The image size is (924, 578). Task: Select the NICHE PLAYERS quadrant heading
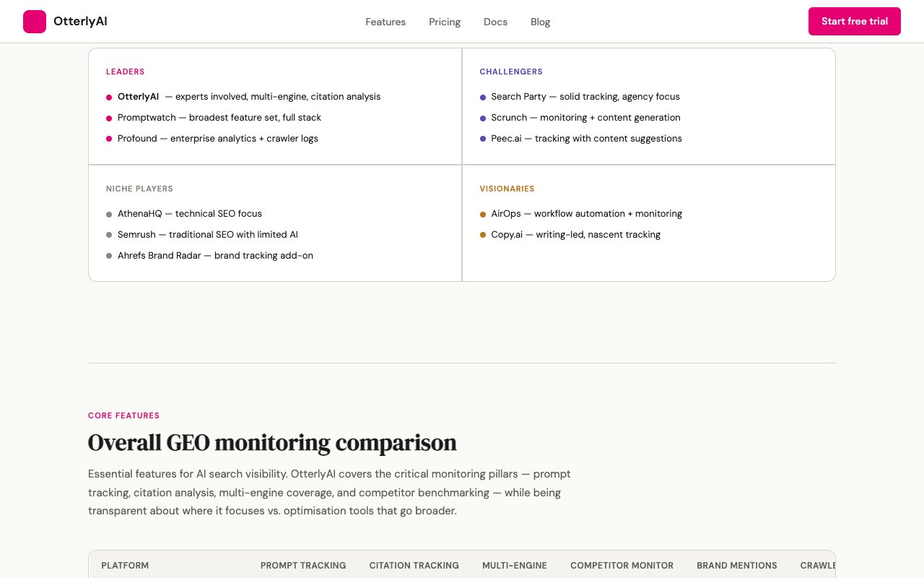(140, 189)
